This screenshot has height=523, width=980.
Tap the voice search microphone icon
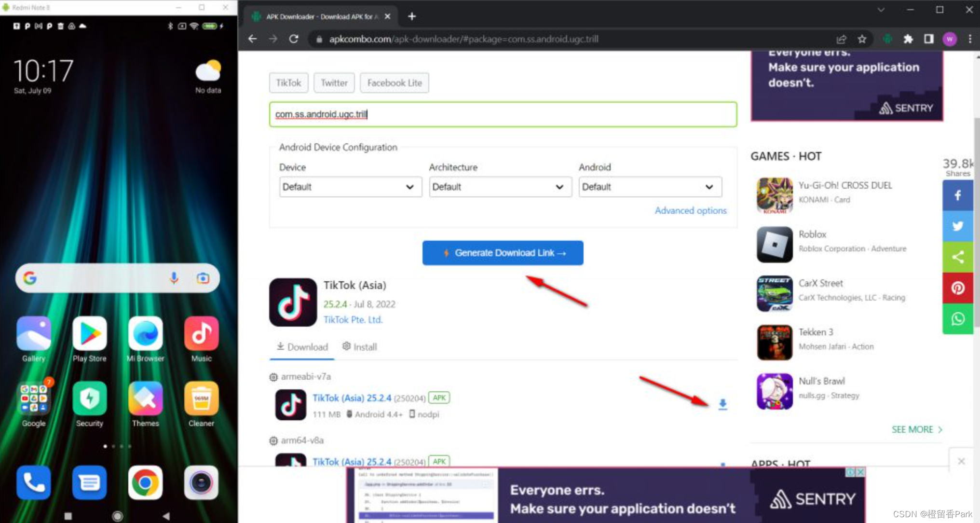tap(174, 278)
